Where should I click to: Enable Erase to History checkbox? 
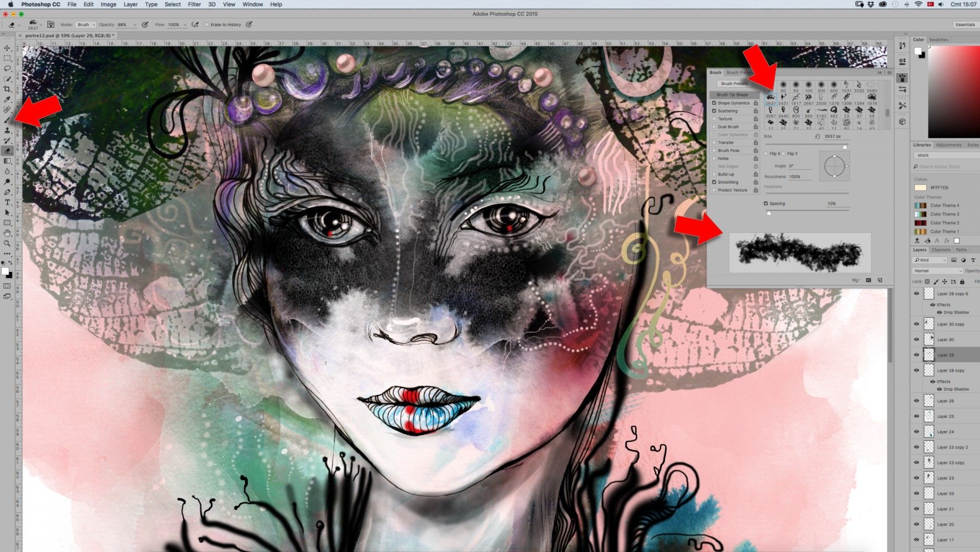[x=207, y=25]
